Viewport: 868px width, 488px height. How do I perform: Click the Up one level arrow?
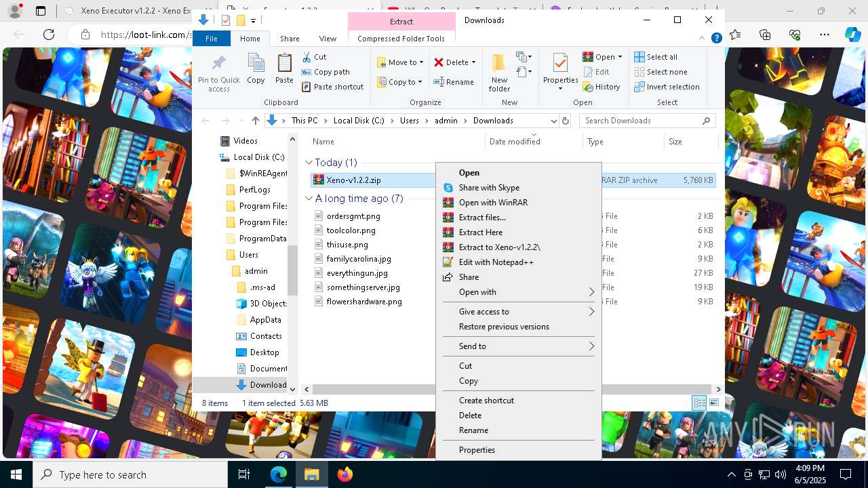coord(255,121)
